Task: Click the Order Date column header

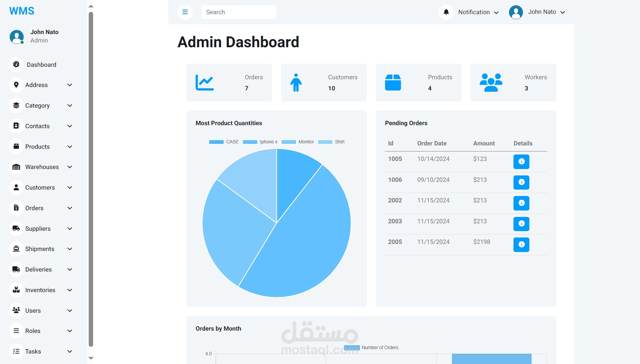Action: 432,143
